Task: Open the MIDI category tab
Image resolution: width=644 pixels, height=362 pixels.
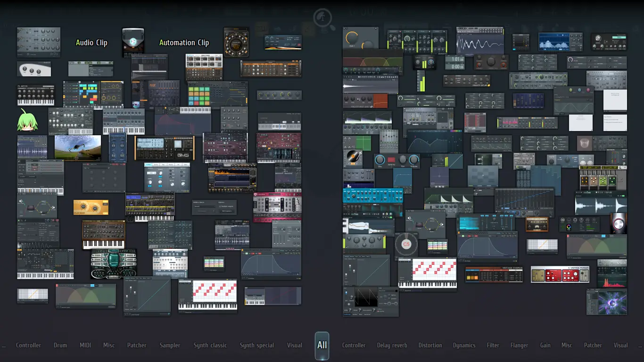Action: [x=85, y=345]
